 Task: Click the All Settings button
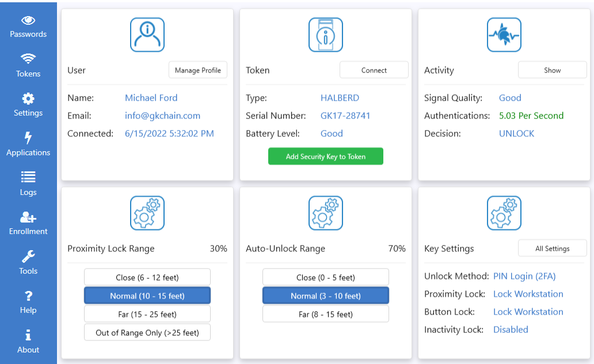tap(553, 248)
